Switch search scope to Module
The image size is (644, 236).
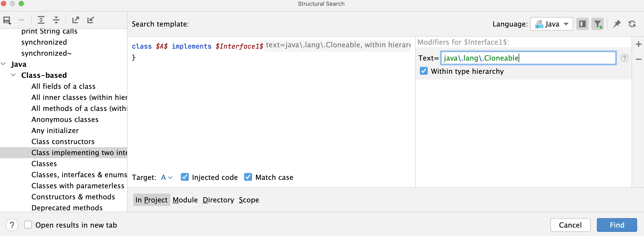185,200
